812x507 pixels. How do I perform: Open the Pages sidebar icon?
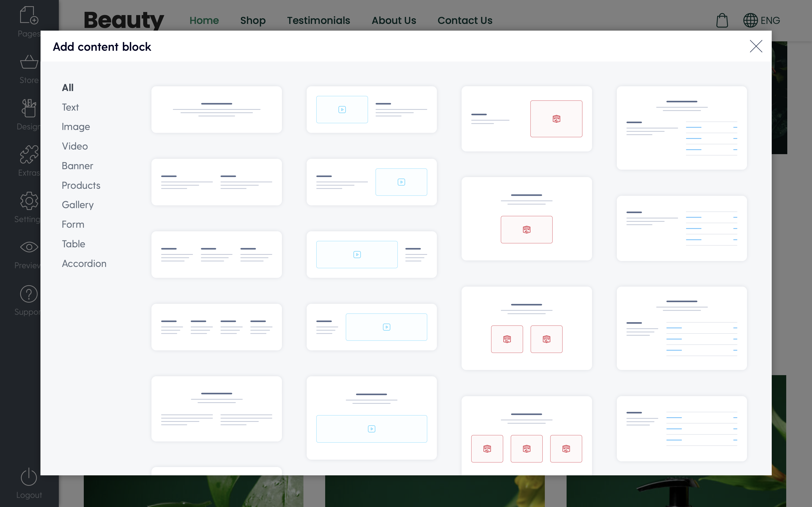pyautogui.click(x=29, y=15)
